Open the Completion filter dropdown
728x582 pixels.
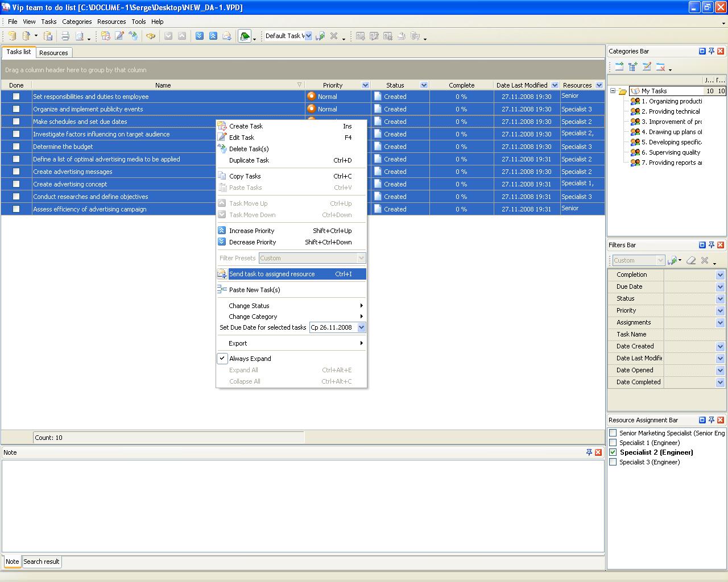click(x=720, y=275)
